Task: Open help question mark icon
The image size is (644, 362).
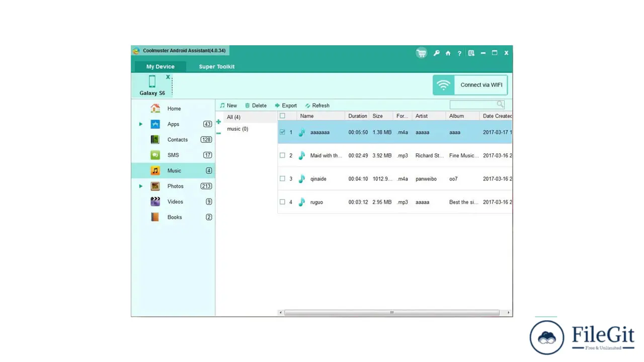Action: pyautogui.click(x=459, y=53)
